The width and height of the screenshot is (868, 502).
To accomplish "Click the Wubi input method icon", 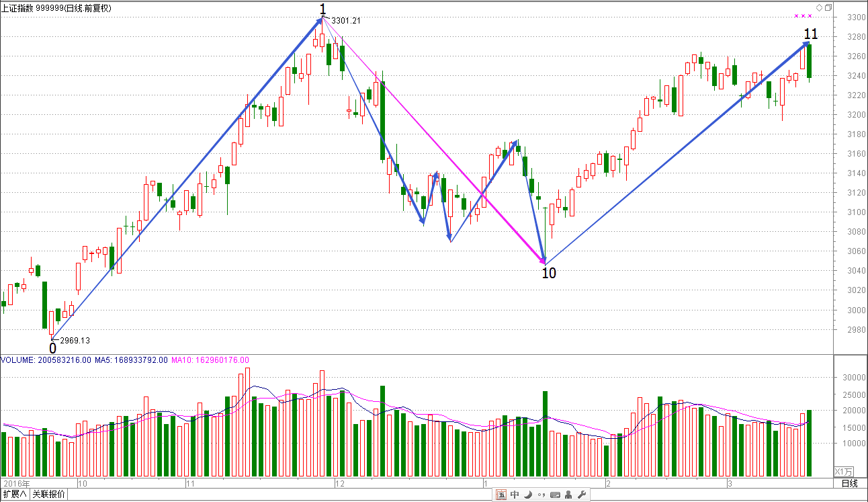I will point(501,495).
